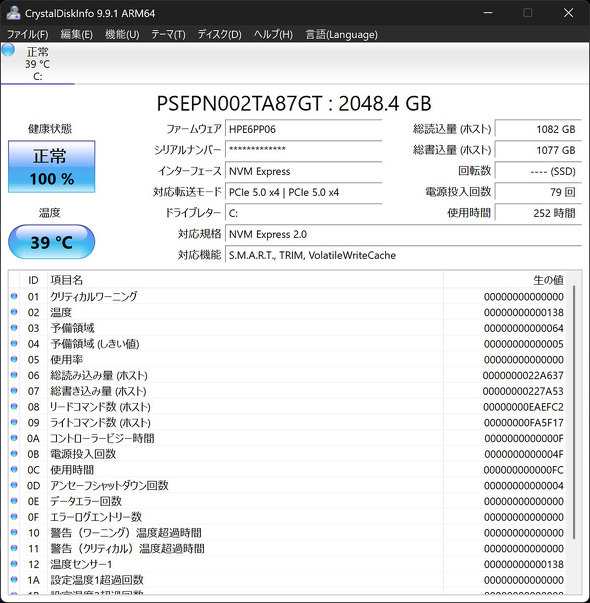
Task: Click the 対応機能 field with S.M.A.R.T., TRIM
Action: (403, 255)
